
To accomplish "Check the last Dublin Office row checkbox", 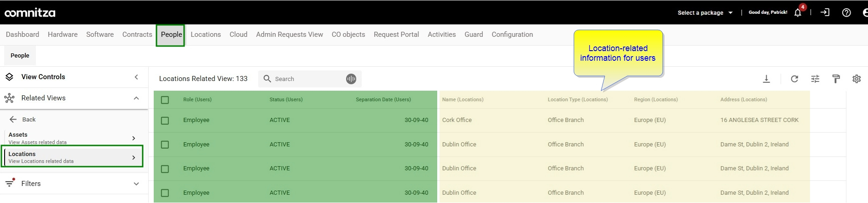I will (165, 193).
